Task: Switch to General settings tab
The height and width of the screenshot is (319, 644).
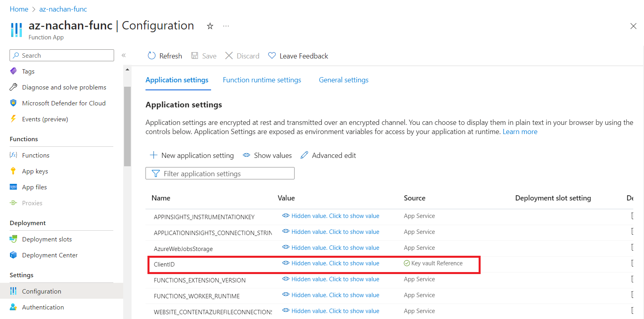Action: click(343, 80)
